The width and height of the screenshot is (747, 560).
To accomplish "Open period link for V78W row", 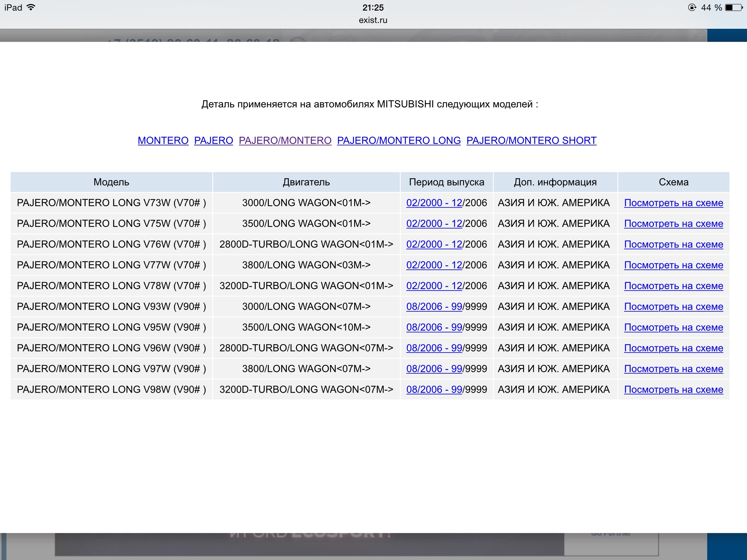I will [434, 286].
